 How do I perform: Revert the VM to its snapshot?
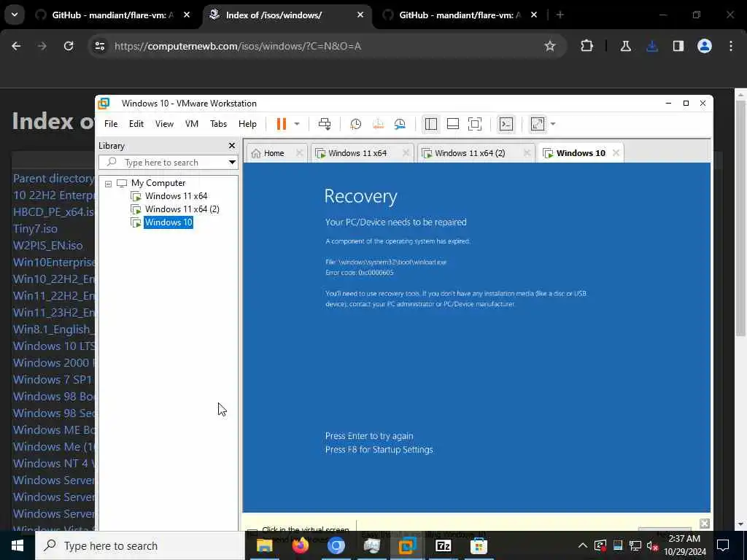pyautogui.click(x=378, y=124)
